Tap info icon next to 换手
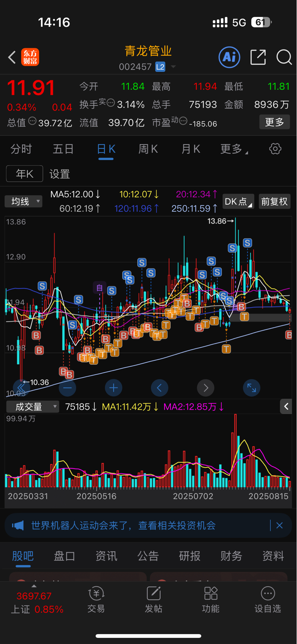The height and width of the screenshot is (644, 297). 111,103
